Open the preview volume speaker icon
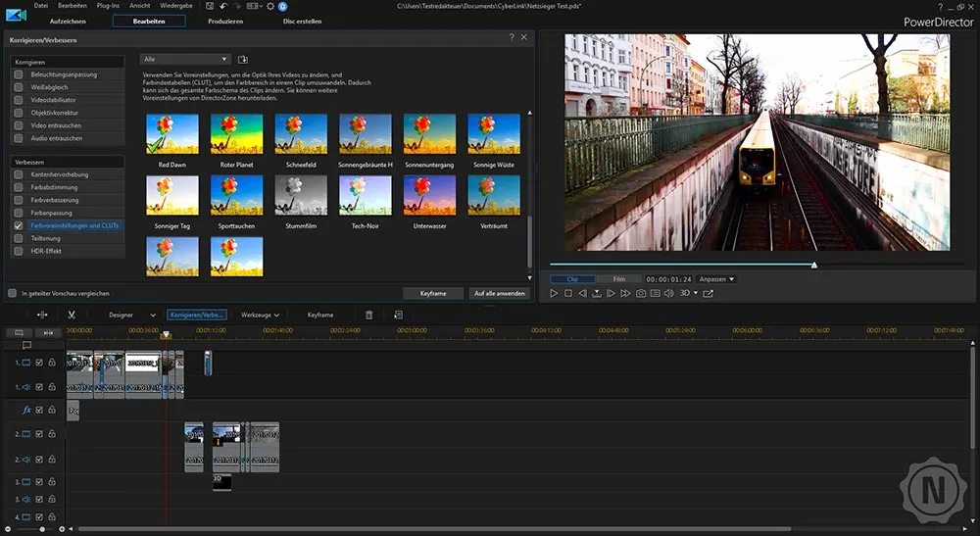980x536 pixels. tap(668, 293)
